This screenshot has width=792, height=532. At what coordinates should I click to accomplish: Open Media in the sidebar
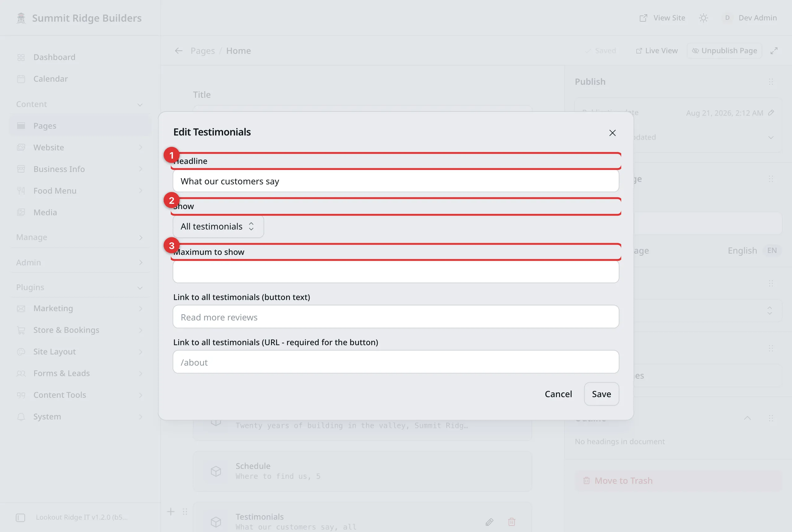(80, 212)
